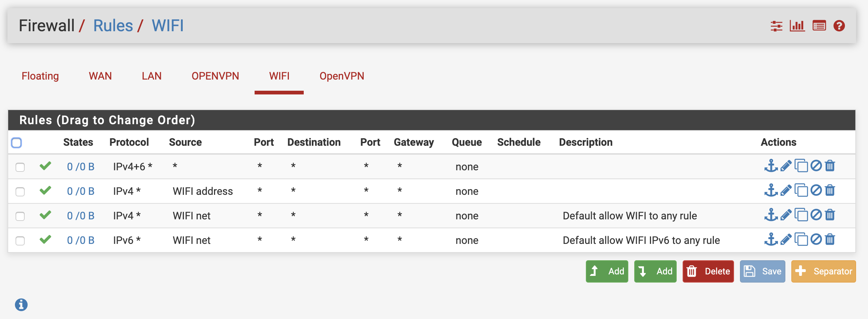The height and width of the screenshot is (319, 868).
Task: Copy the Default allow WIFI to any rule
Action: tap(801, 215)
